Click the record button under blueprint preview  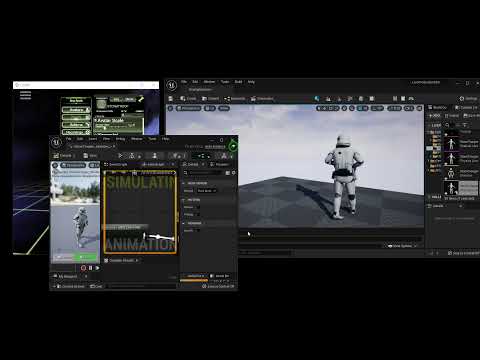click(x=83, y=268)
